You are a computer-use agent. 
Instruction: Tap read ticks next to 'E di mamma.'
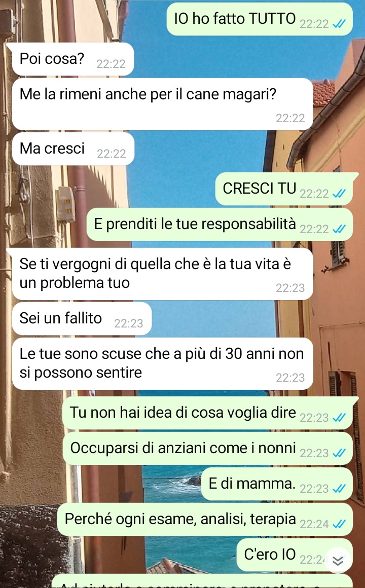tap(339, 488)
